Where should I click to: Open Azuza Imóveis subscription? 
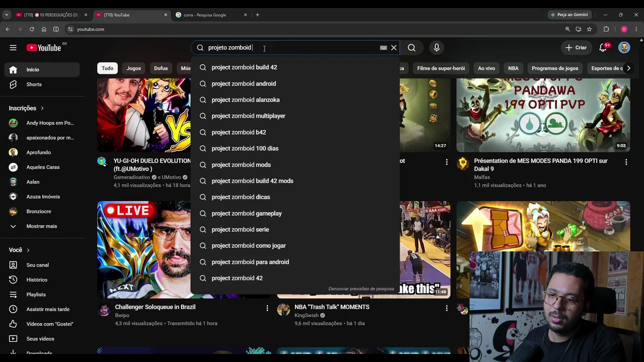pyautogui.click(x=42, y=197)
